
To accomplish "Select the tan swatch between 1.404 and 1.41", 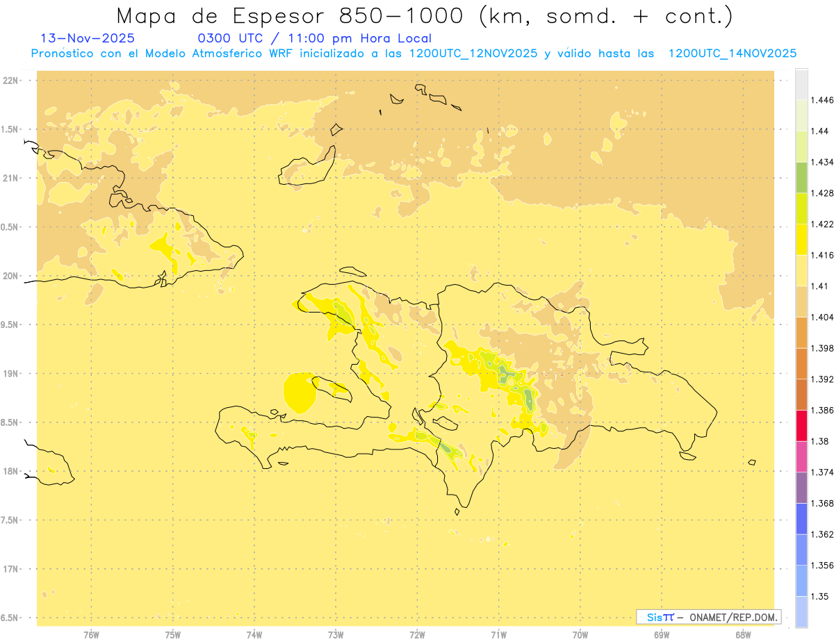I will click(x=801, y=301).
